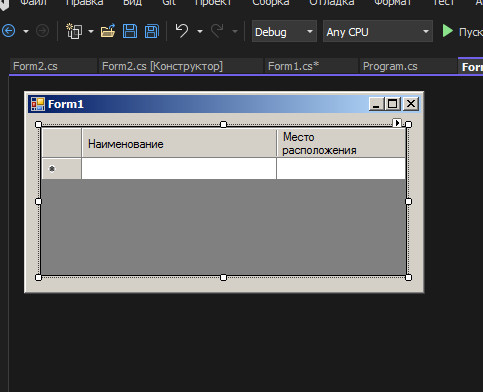Expand the Debug configuration dropdown

click(x=310, y=32)
